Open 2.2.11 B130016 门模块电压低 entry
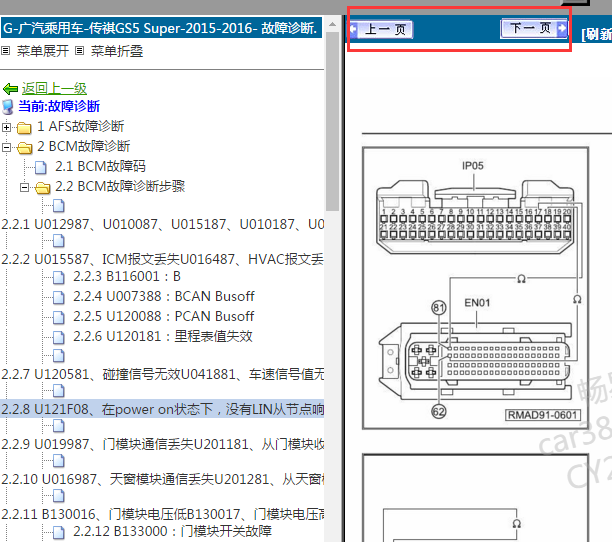612x542 pixels. [162, 514]
